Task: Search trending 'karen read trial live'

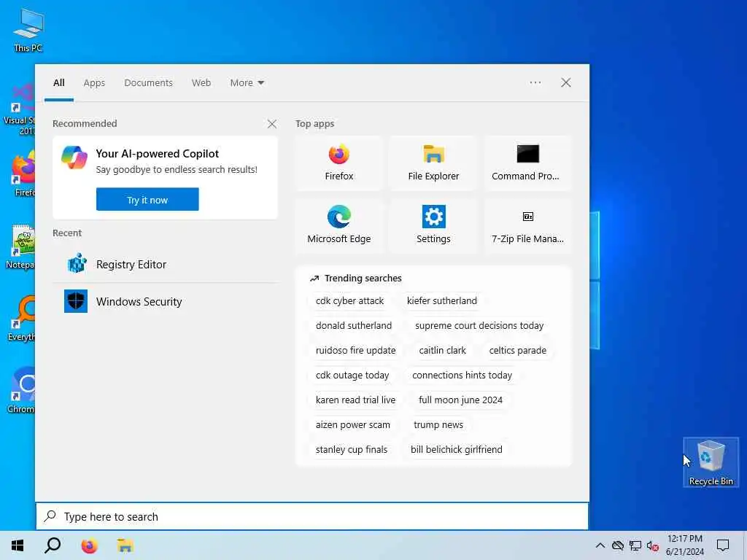Action: tap(355, 400)
